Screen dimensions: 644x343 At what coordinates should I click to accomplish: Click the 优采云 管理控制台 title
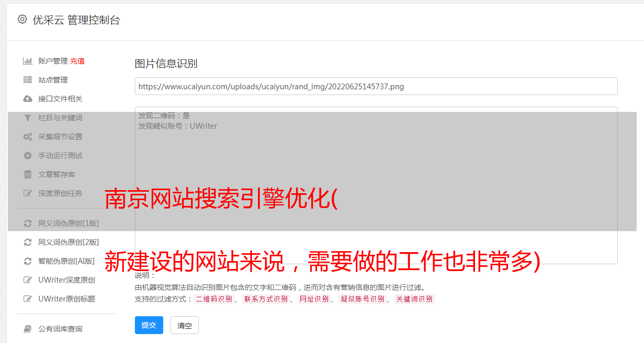tap(76, 20)
